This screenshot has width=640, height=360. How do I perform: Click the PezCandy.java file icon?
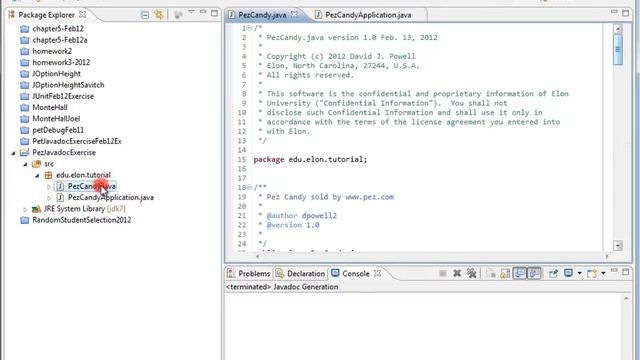[x=60, y=187]
